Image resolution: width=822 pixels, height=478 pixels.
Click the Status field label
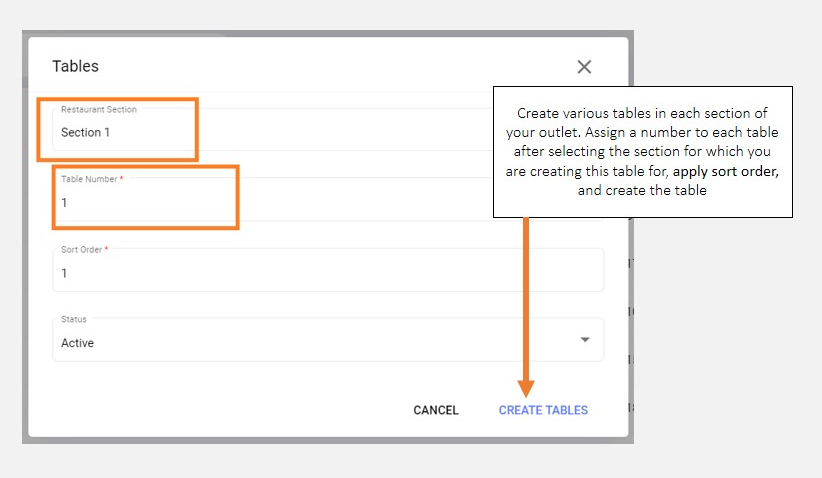coord(74,320)
